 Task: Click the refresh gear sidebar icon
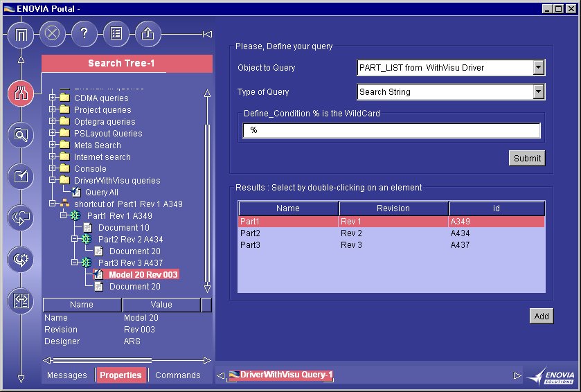pyautogui.click(x=21, y=259)
